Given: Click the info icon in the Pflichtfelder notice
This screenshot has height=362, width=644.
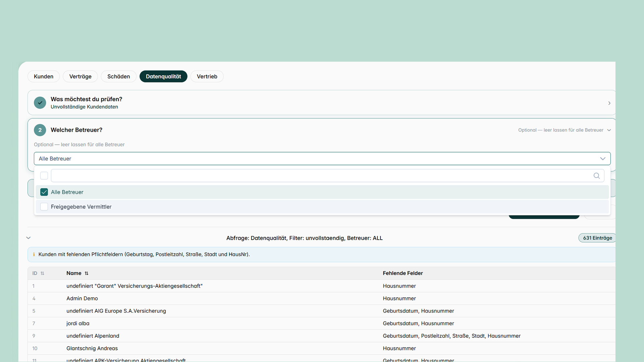Looking at the screenshot, I should pos(34,254).
